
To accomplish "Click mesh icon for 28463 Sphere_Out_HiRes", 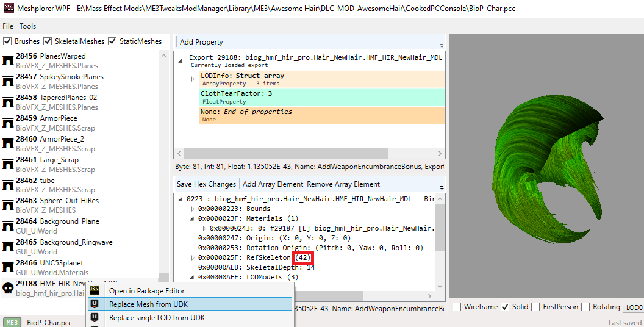I will coord(8,206).
